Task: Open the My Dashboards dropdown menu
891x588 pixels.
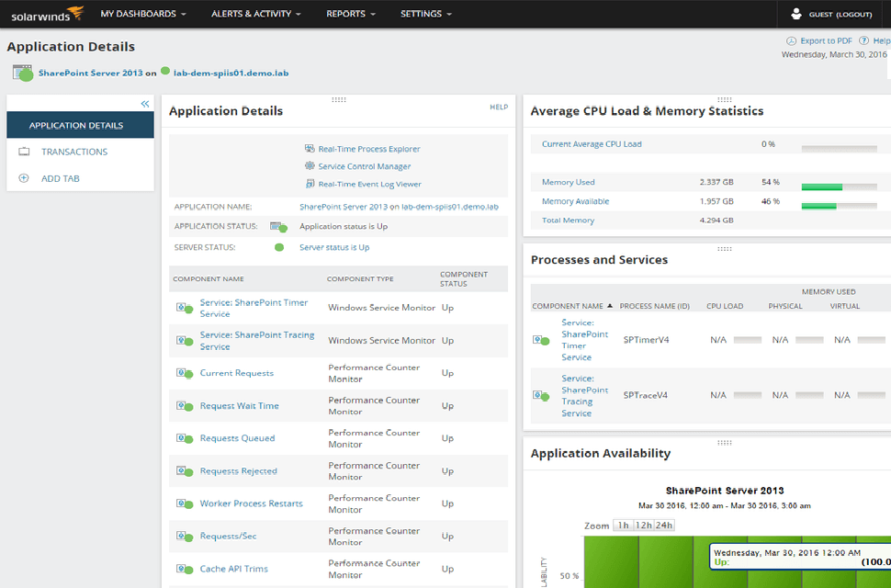Action: (x=143, y=14)
